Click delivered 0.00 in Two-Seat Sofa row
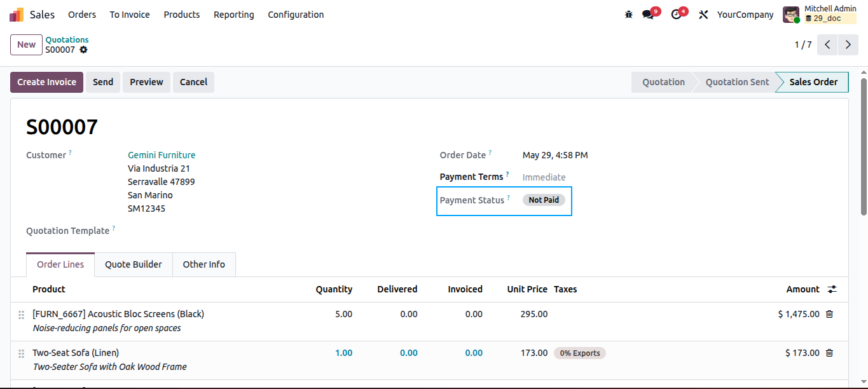The height and width of the screenshot is (389, 868). point(409,353)
